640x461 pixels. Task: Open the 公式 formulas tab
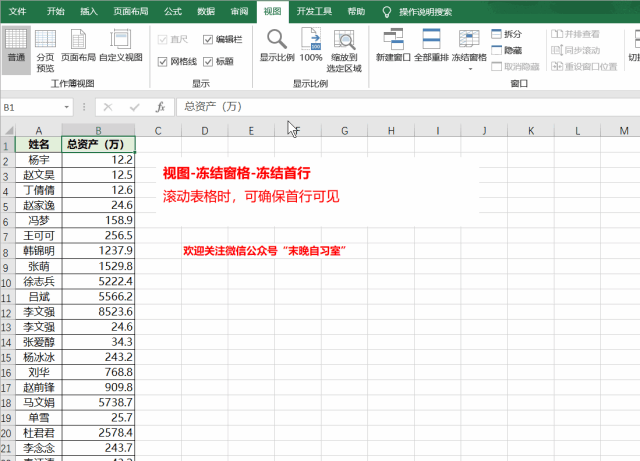point(173,11)
